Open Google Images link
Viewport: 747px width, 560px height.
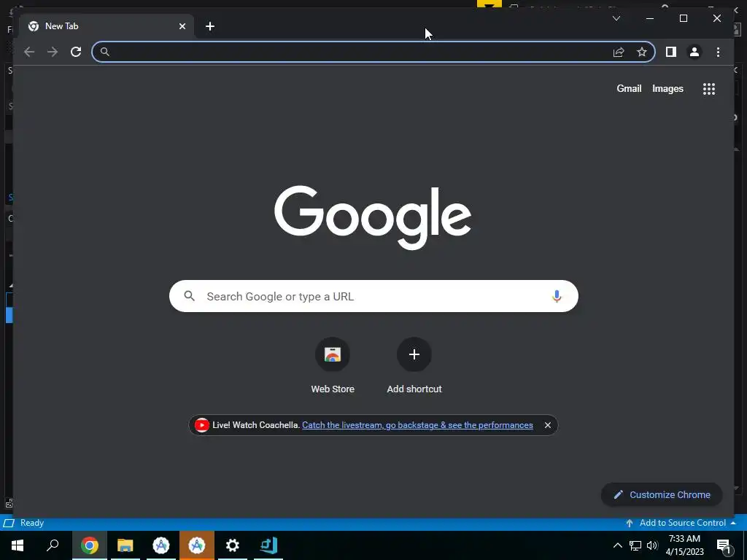tap(667, 88)
